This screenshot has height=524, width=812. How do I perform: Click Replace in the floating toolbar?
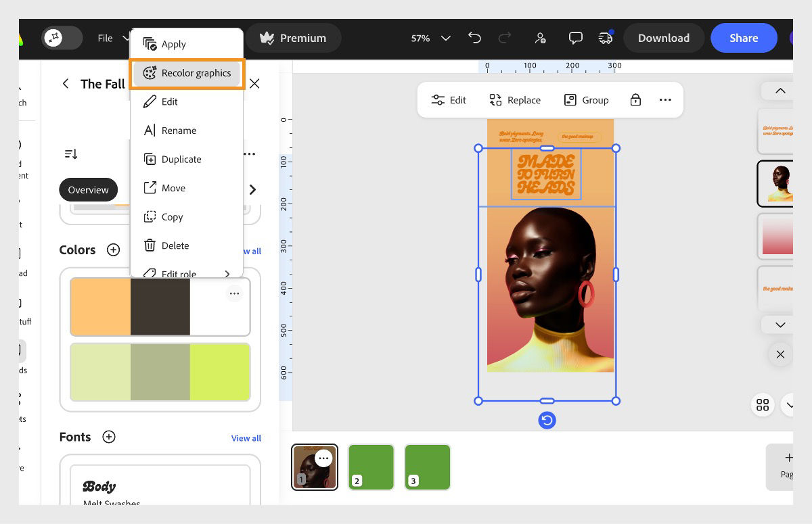click(515, 100)
